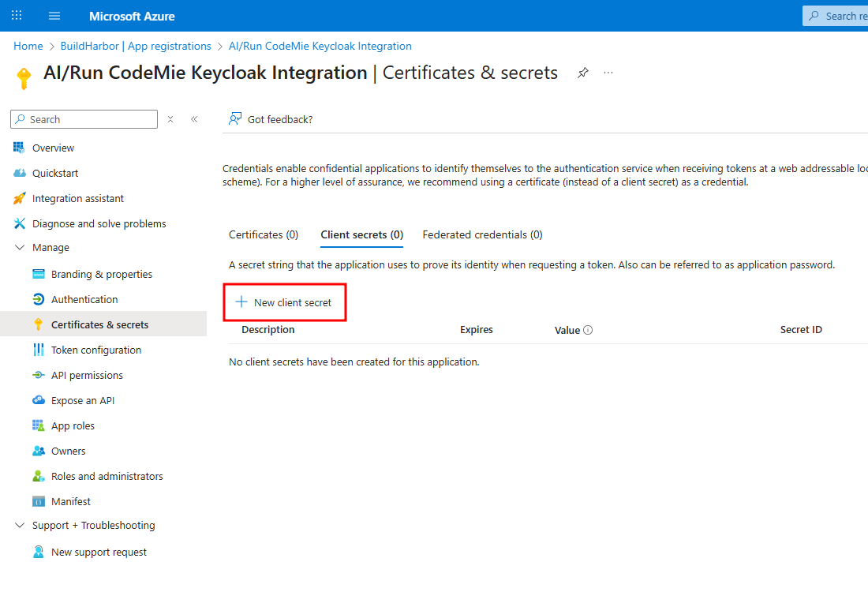Collapse the sidebar using double chevron
The width and height of the screenshot is (868, 592).
pos(194,119)
